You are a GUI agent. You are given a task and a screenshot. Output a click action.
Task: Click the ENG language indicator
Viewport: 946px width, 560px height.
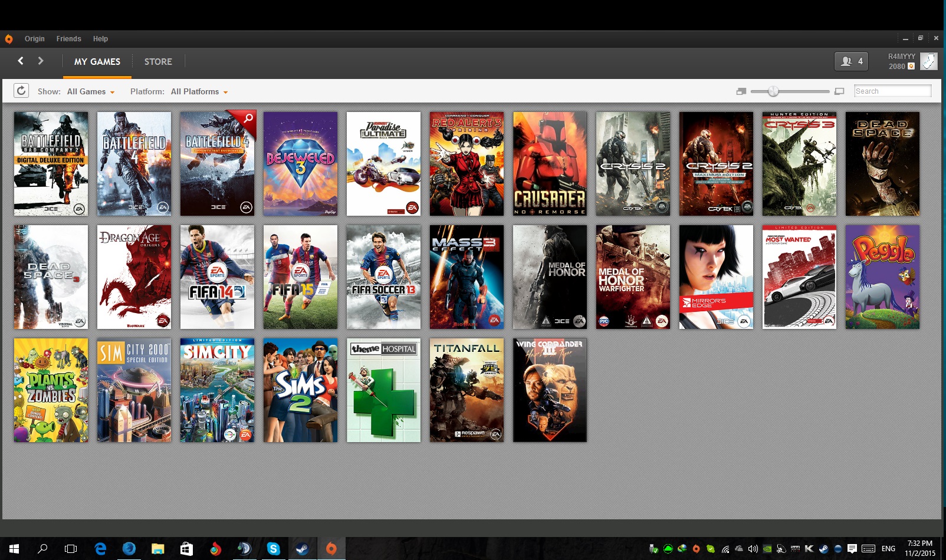coord(888,549)
